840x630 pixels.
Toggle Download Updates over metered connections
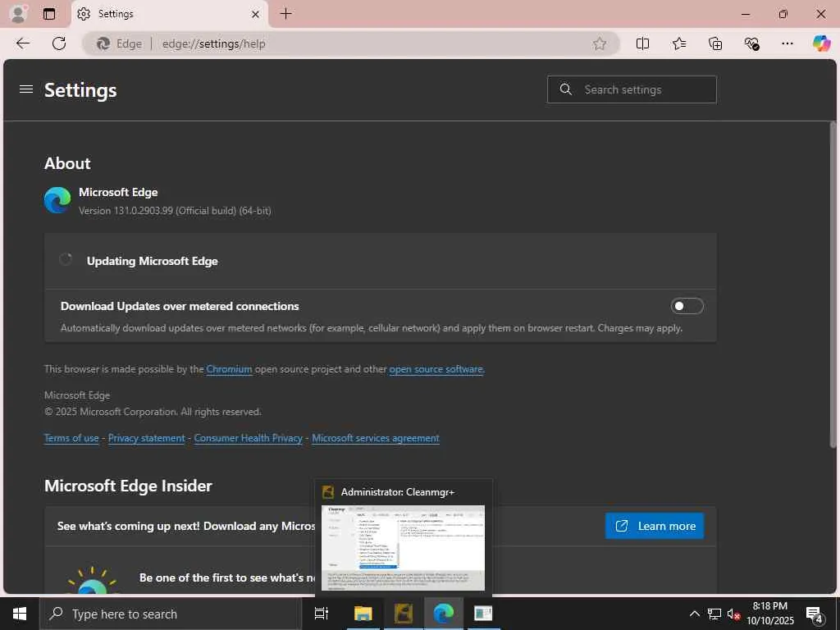pyautogui.click(x=687, y=306)
